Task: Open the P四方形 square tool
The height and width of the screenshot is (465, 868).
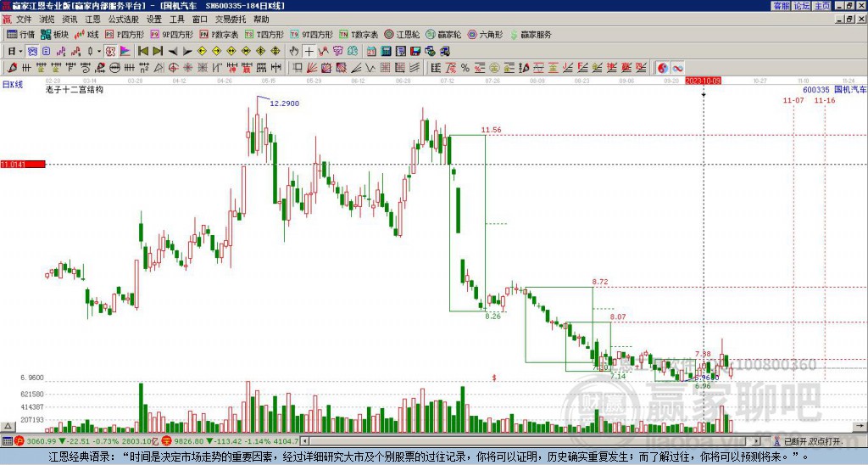Action: click(125, 34)
